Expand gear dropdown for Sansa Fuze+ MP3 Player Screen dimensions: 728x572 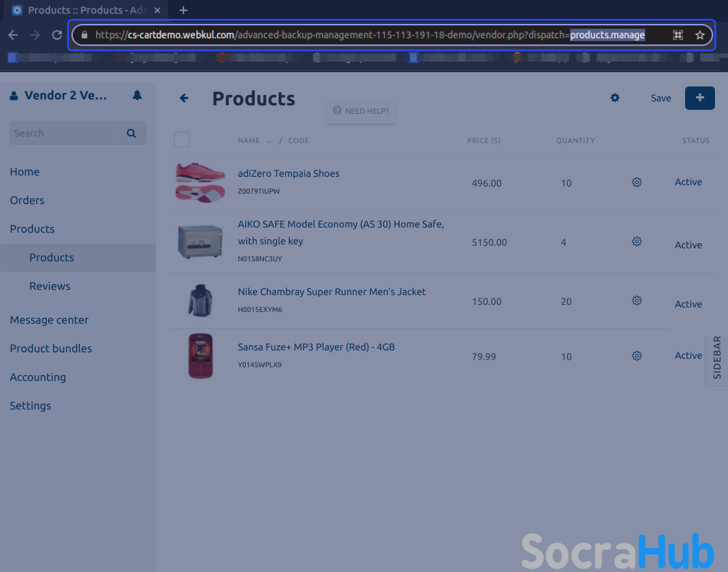[636, 356]
